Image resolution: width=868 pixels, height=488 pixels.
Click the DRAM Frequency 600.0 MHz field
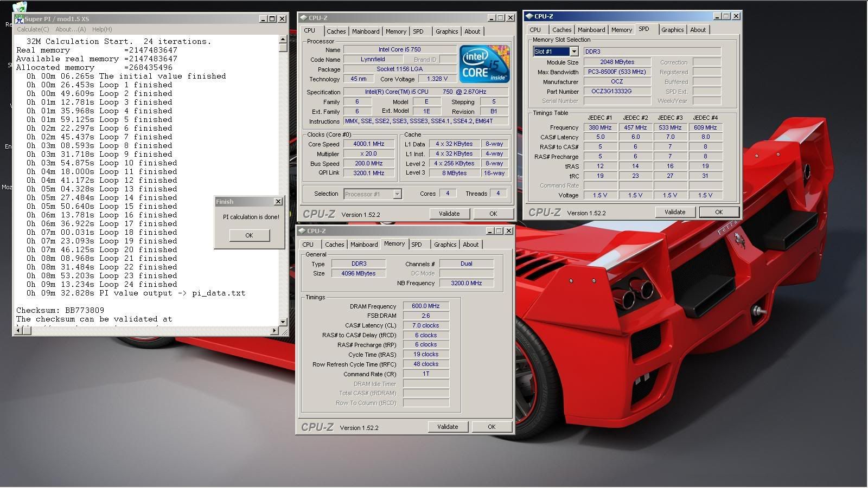[x=426, y=306]
